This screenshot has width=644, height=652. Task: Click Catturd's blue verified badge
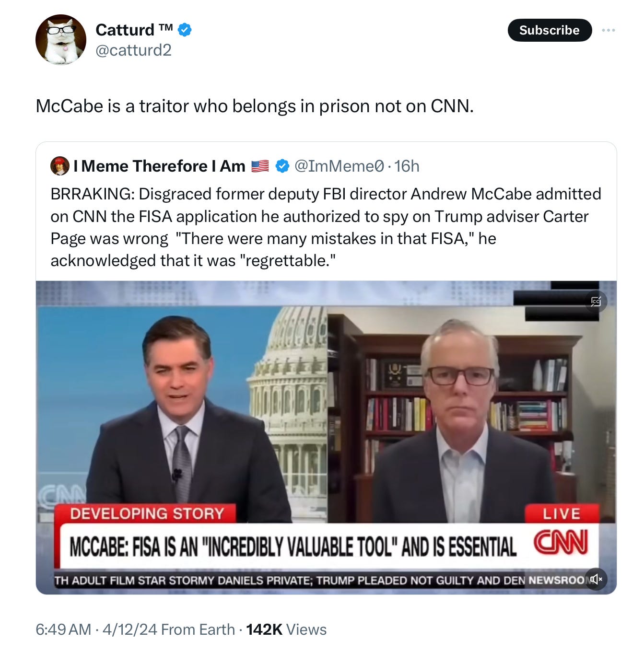(185, 30)
